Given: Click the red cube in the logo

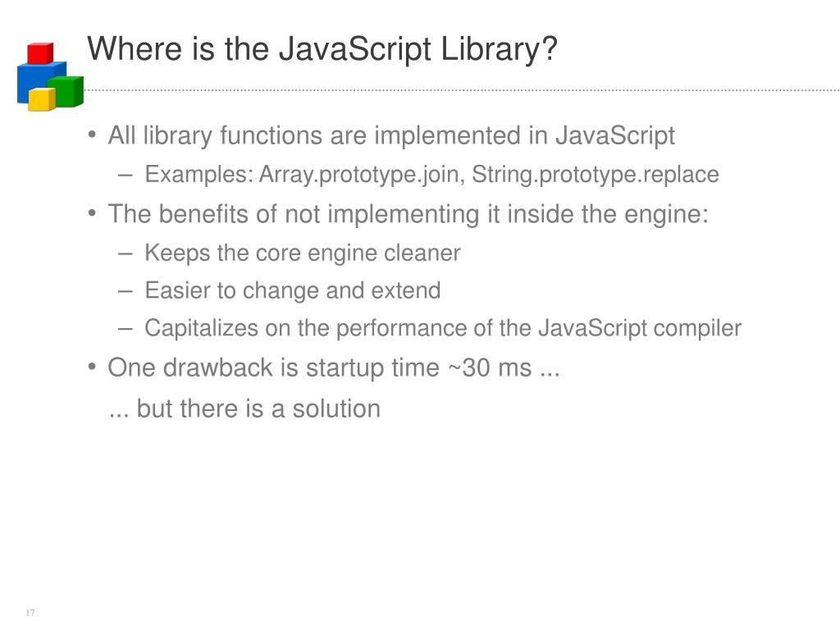Looking at the screenshot, I should point(39,53).
